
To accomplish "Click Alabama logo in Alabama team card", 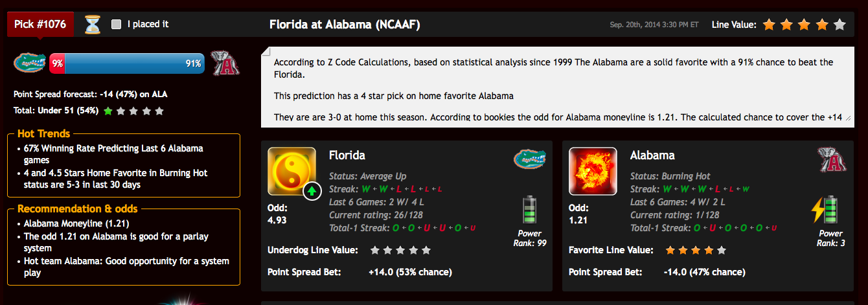I will tap(832, 159).
